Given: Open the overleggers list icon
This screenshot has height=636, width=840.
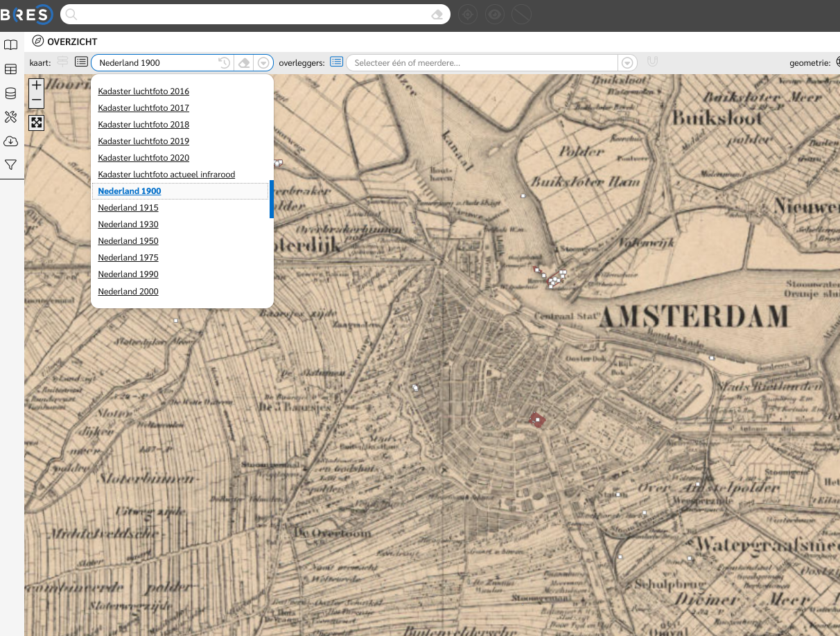Looking at the screenshot, I should [336, 62].
